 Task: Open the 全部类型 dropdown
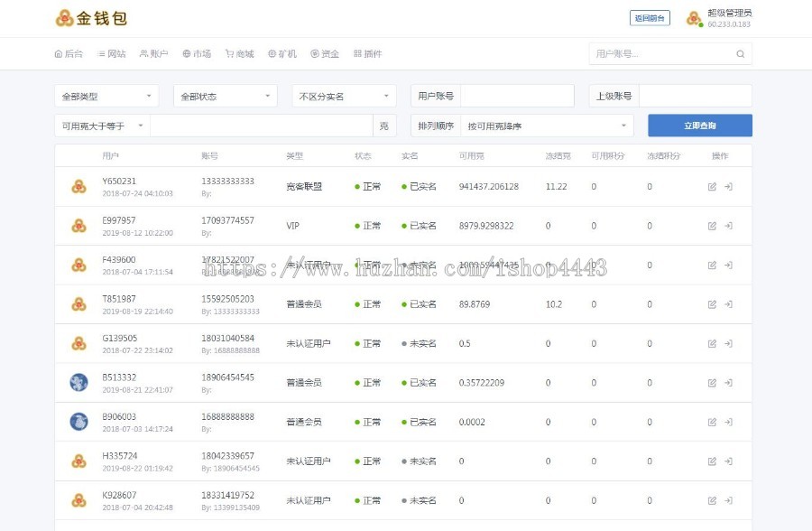[106, 96]
